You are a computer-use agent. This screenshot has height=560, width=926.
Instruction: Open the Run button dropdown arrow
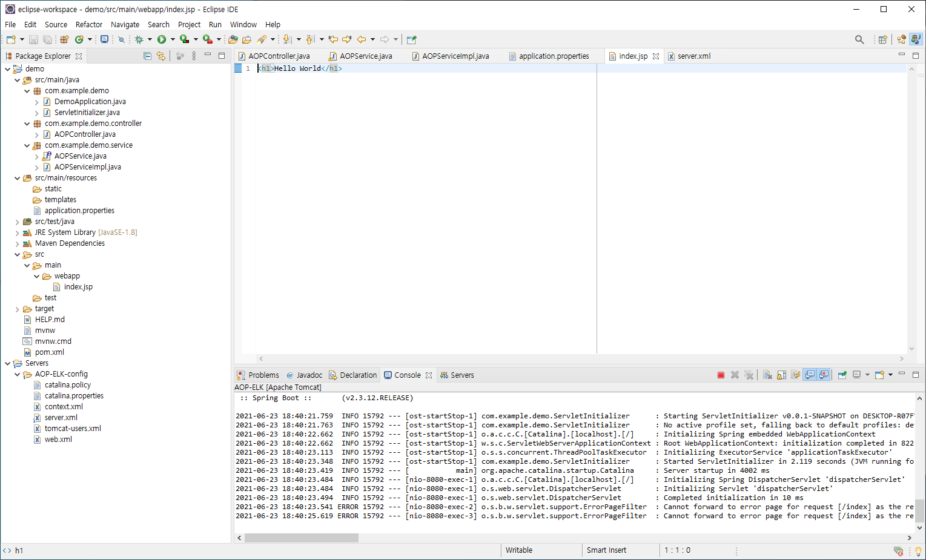(x=174, y=39)
